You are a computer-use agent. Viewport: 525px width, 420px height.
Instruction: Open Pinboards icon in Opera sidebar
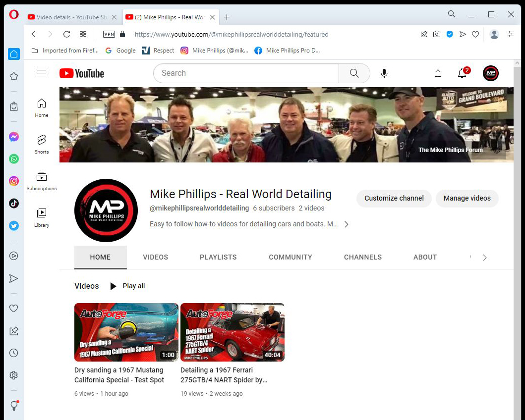tap(14, 331)
